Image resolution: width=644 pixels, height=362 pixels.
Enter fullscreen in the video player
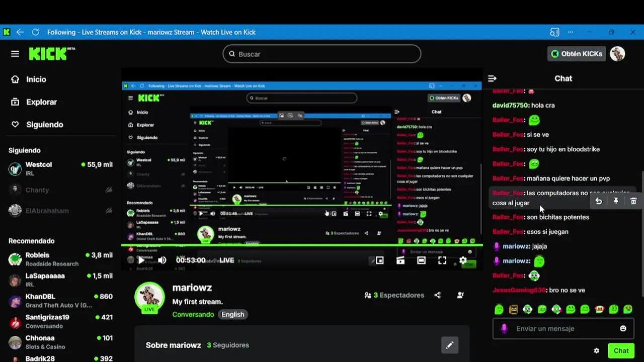[442, 260]
